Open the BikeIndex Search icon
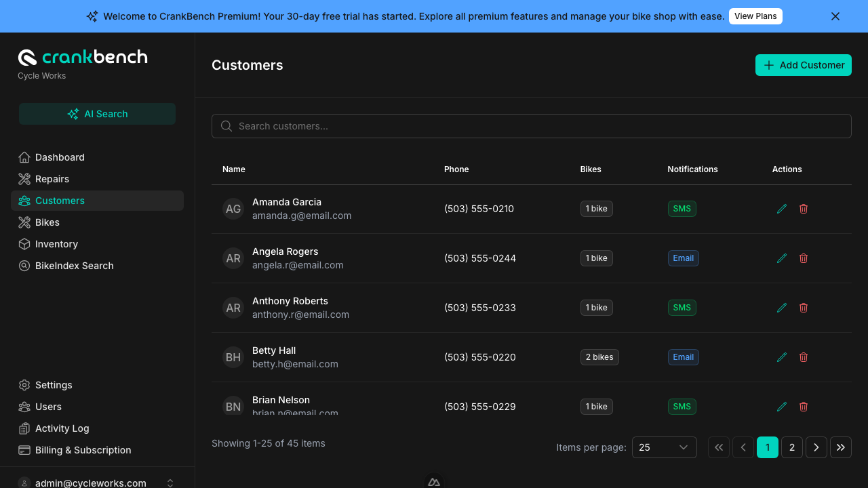 (24, 266)
